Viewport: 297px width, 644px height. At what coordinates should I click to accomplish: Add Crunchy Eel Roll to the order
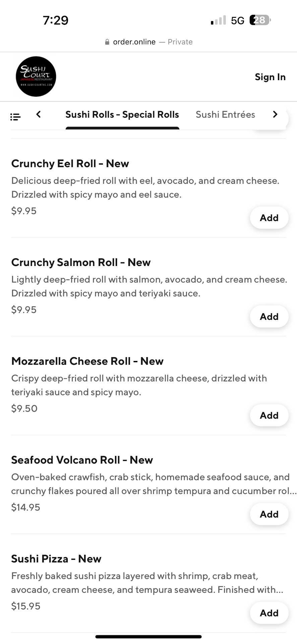[x=269, y=218]
